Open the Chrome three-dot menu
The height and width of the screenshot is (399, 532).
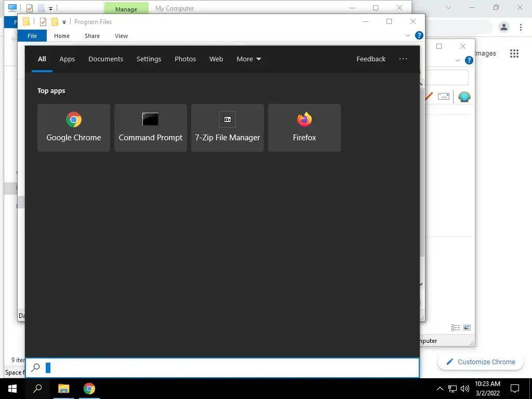(x=521, y=27)
